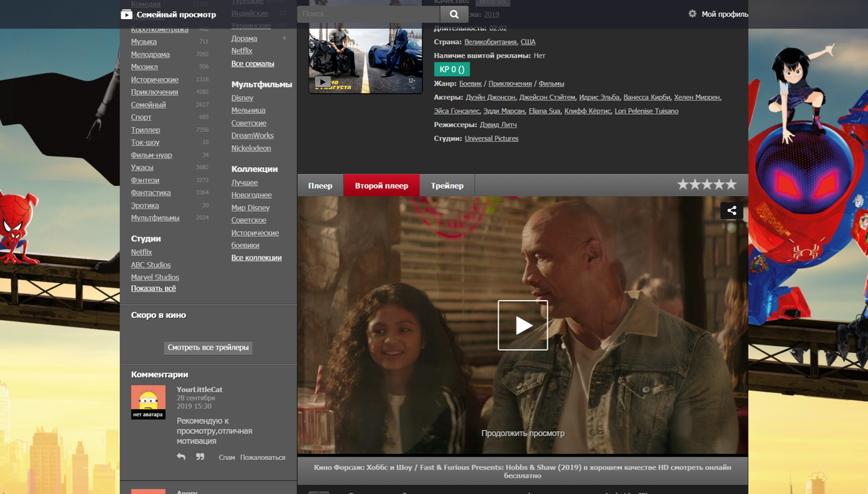Open the Триллер genre link
Screen dimensions: 868x494
pos(146,130)
